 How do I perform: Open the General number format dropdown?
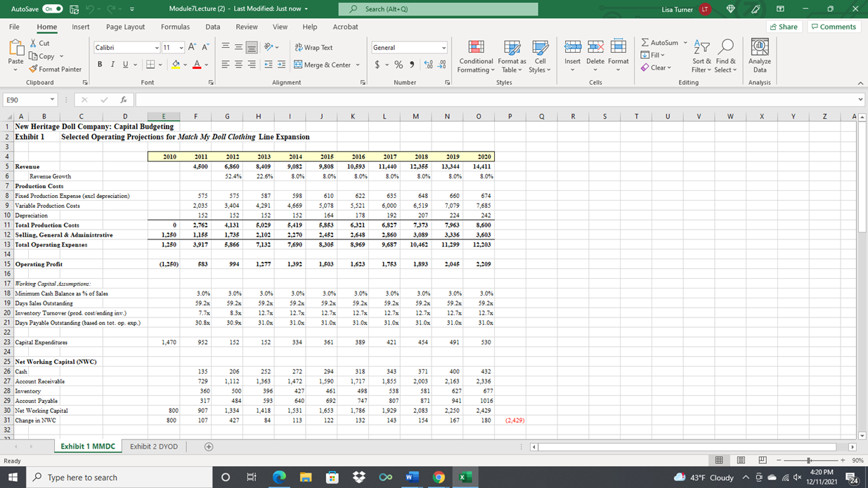(443, 48)
